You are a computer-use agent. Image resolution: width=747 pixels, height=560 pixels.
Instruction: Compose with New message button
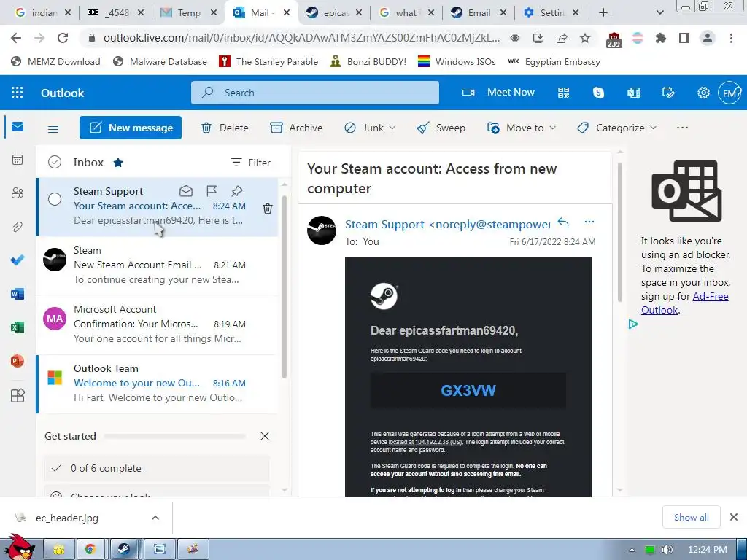tap(131, 128)
